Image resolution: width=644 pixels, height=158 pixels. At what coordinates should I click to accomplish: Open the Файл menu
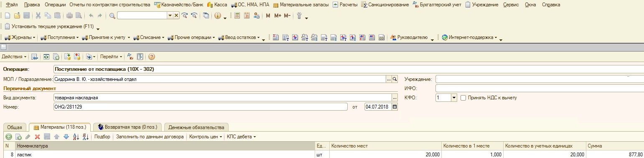(x=12, y=5)
